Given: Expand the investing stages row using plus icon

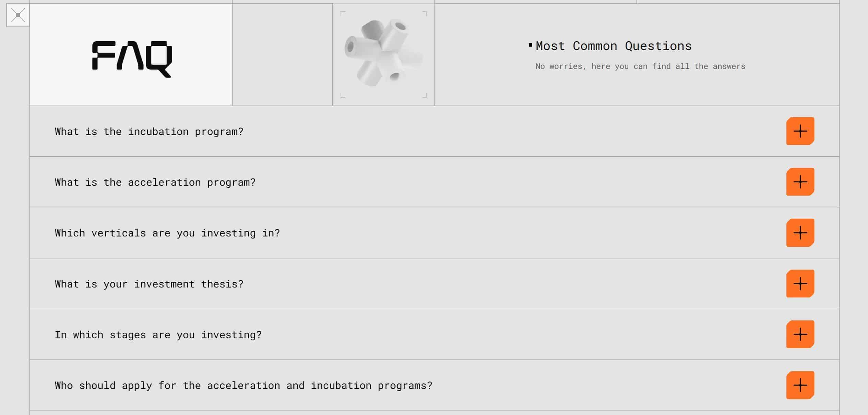Looking at the screenshot, I should 800,334.
